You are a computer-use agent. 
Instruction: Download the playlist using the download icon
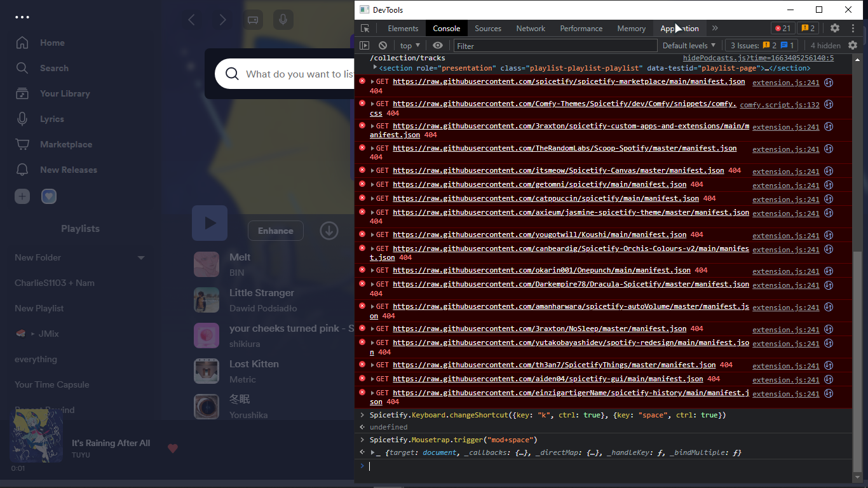pyautogui.click(x=329, y=231)
